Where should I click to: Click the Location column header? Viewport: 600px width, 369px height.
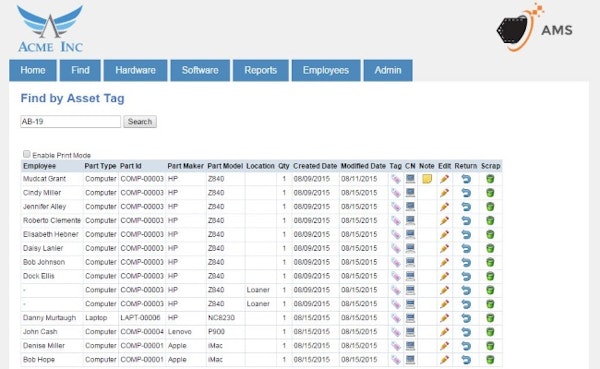[260, 166]
